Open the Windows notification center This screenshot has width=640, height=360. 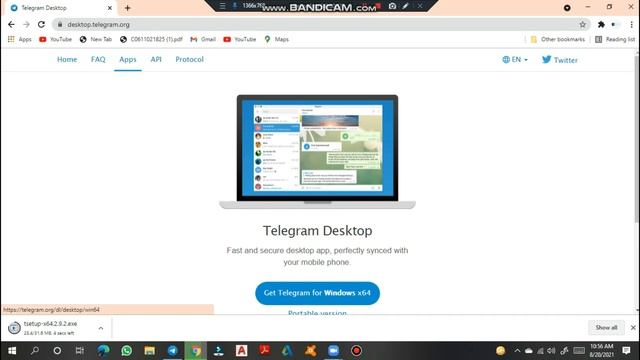[x=627, y=351]
